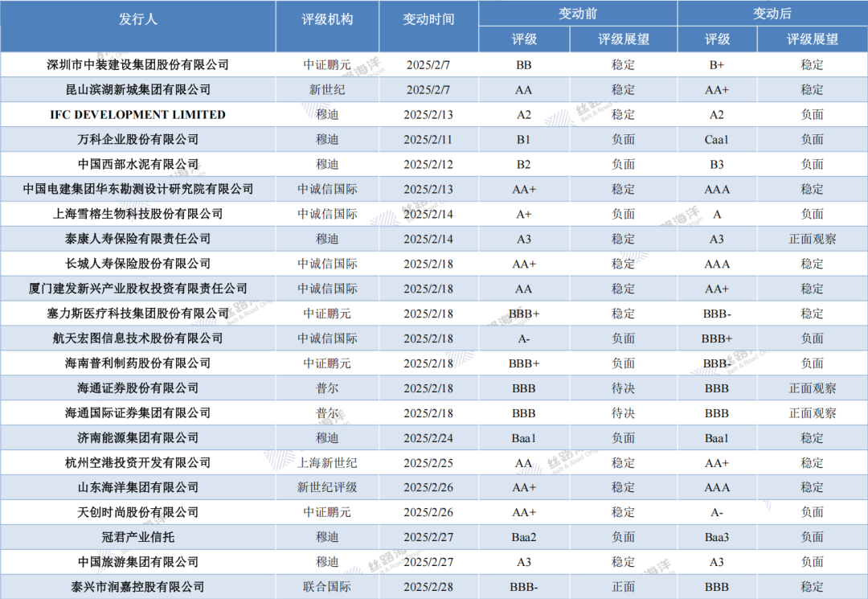Click the date 2025/2/28 in 泰兴市润嘉 row

428,587
